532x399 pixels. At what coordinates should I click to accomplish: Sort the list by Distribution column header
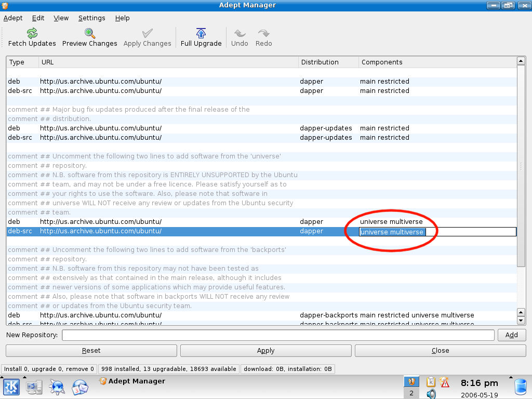(x=328, y=62)
